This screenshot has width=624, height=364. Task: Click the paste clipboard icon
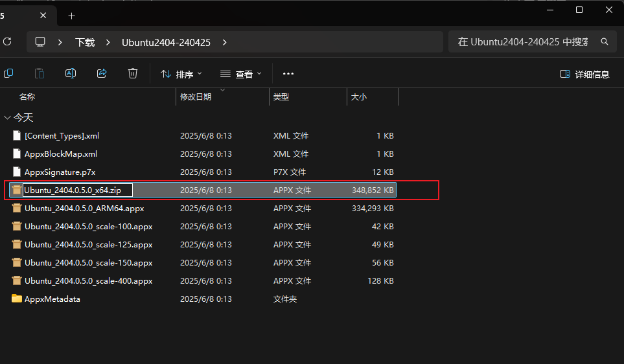tap(40, 73)
